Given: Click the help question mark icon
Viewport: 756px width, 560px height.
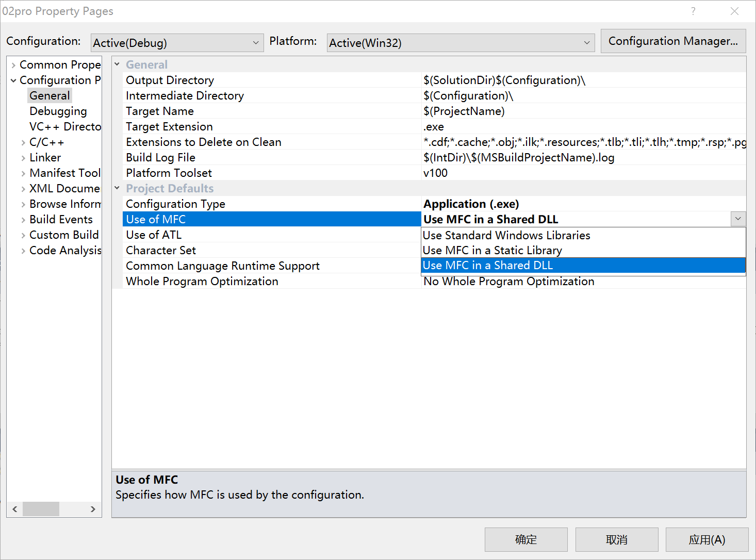Looking at the screenshot, I should pyautogui.click(x=693, y=11).
